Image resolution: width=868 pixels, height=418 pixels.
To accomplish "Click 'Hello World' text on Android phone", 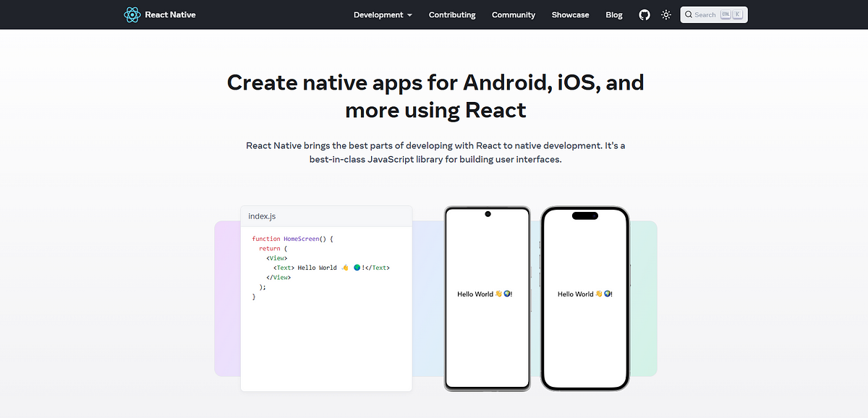I will [485, 294].
